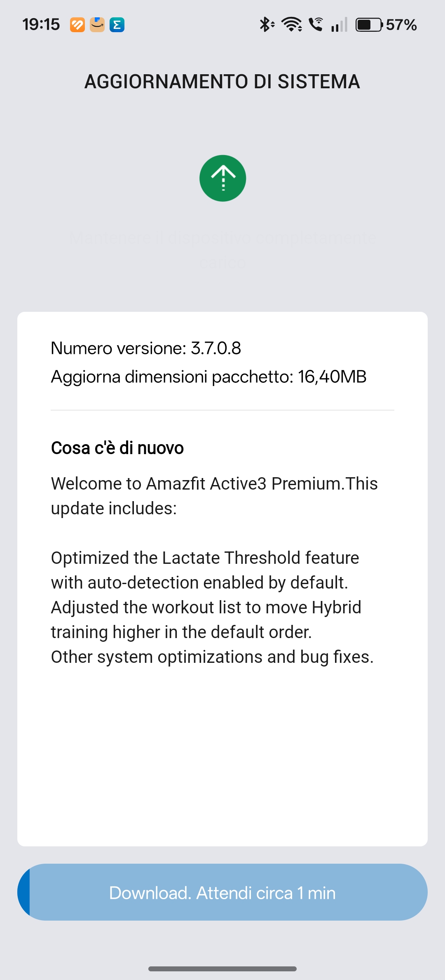The height and width of the screenshot is (980, 445).
Task: Tap the home gesture bar at bottom
Action: click(222, 968)
